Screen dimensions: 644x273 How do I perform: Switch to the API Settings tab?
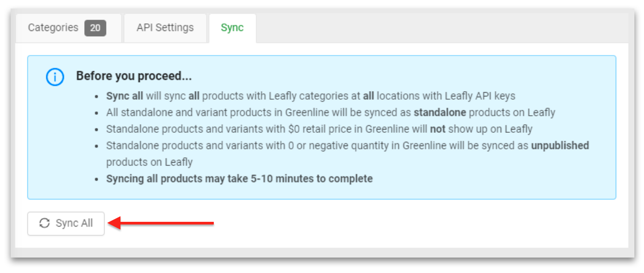[165, 28]
